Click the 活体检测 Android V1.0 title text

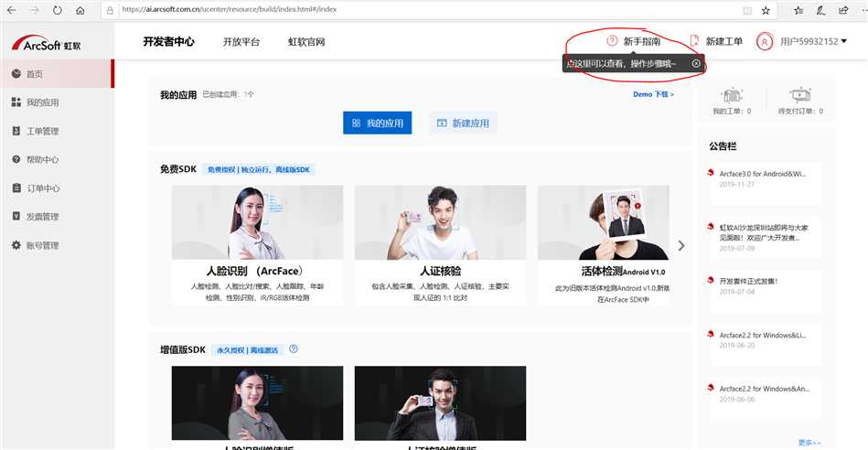point(623,272)
